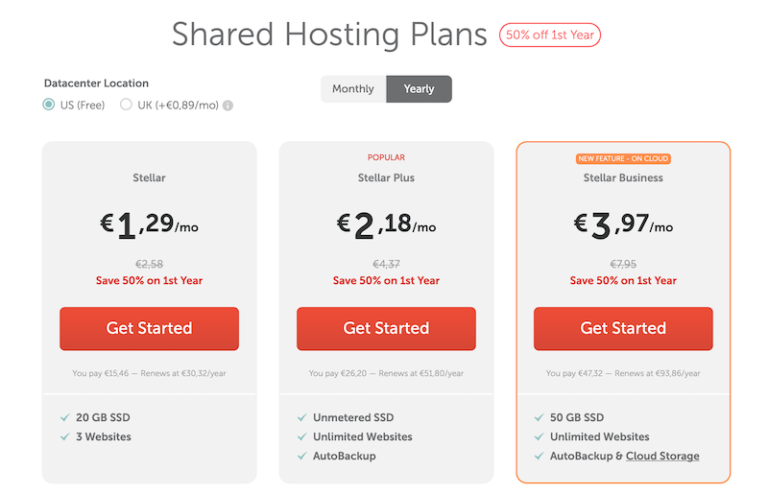Get Started with the Stellar plan
Viewport: 768px width, 494px height.
(x=149, y=328)
